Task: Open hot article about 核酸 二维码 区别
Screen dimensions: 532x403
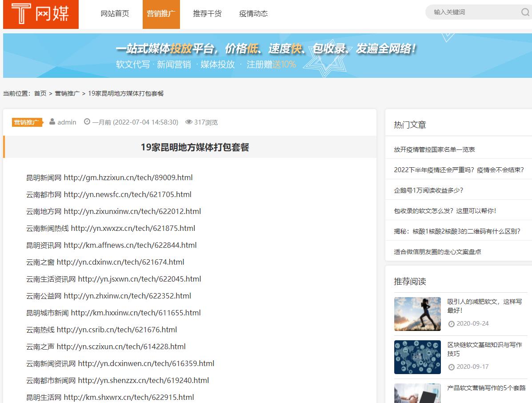Action: [x=457, y=231]
